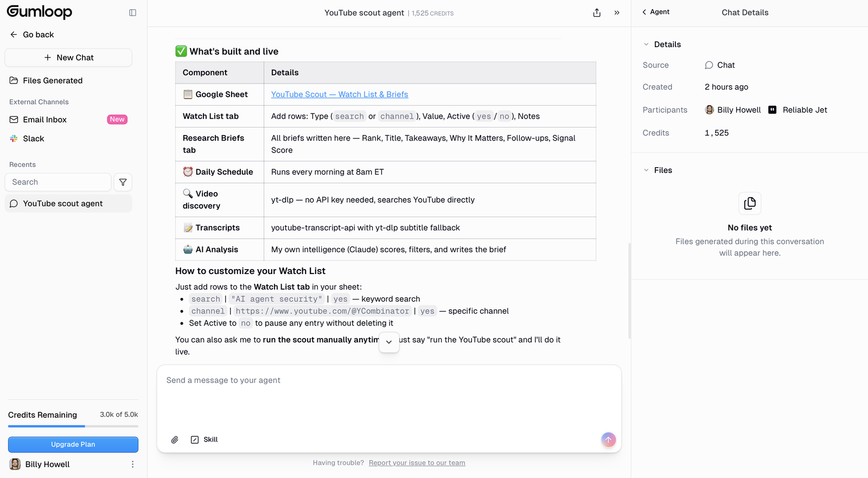
Task: Click the New badge
Action: pos(117,119)
